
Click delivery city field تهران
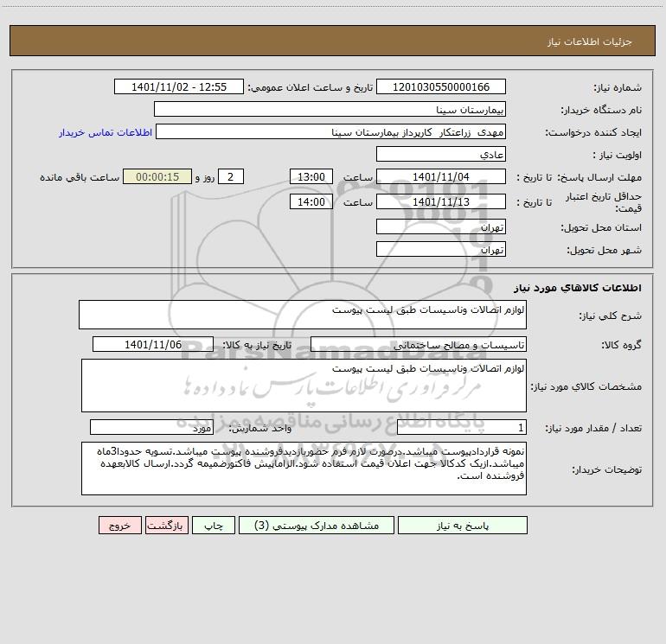coord(441,249)
